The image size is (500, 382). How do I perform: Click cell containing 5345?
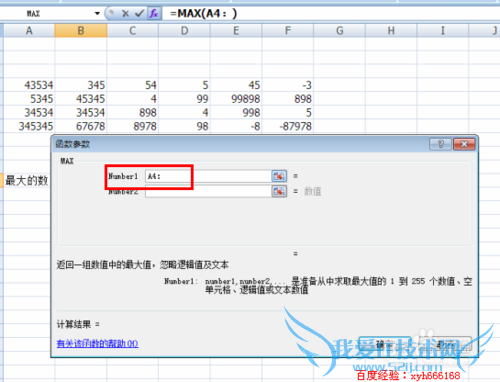(29, 99)
